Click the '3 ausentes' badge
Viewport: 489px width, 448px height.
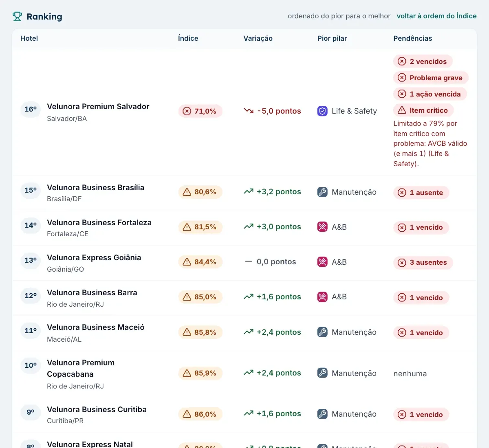(423, 262)
